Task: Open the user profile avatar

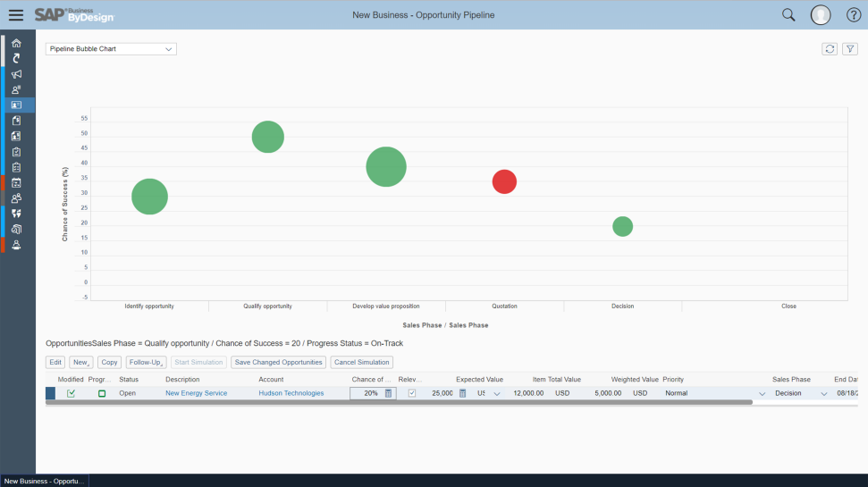Action: point(821,15)
